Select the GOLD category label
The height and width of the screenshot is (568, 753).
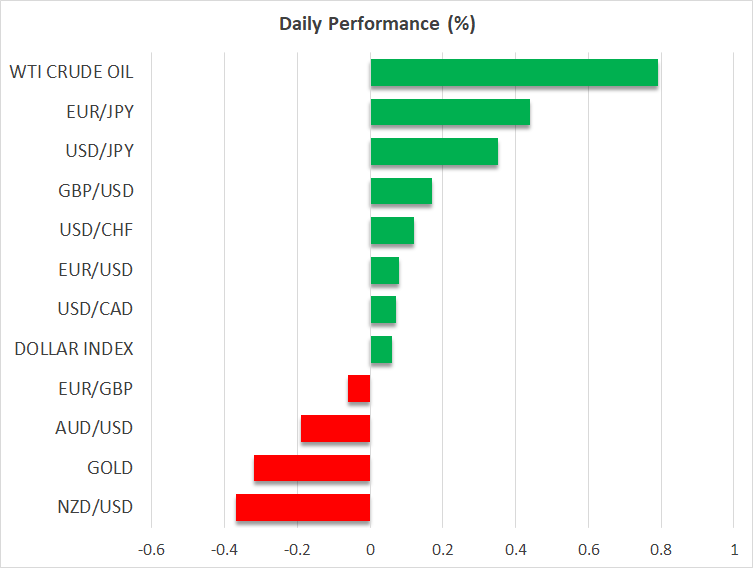pyautogui.click(x=110, y=468)
